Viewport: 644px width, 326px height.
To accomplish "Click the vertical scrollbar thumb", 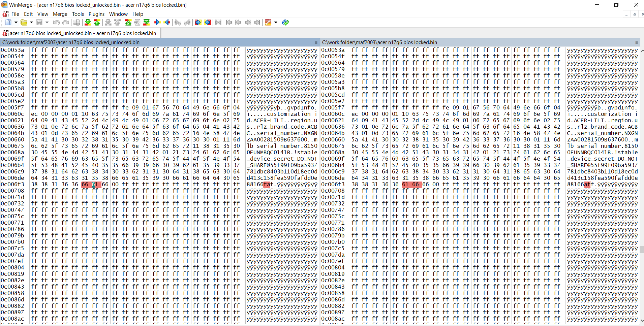I will pyautogui.click(x=642, y=250).
